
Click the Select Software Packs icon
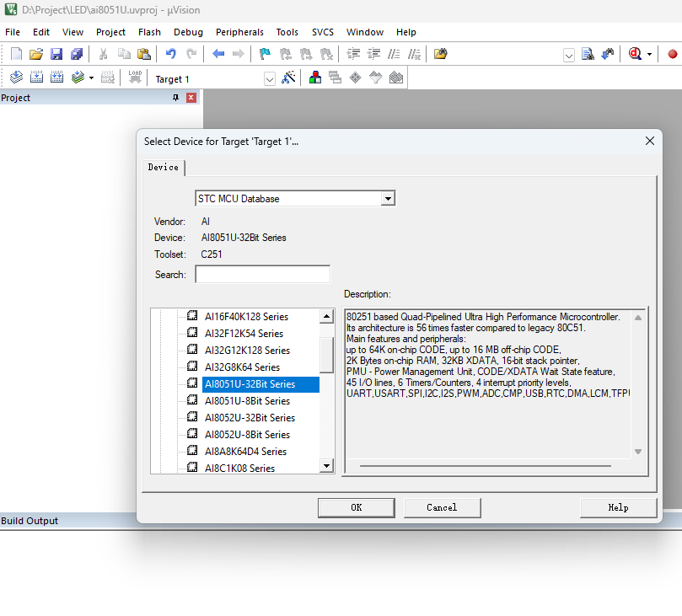[x=375, y=78]
